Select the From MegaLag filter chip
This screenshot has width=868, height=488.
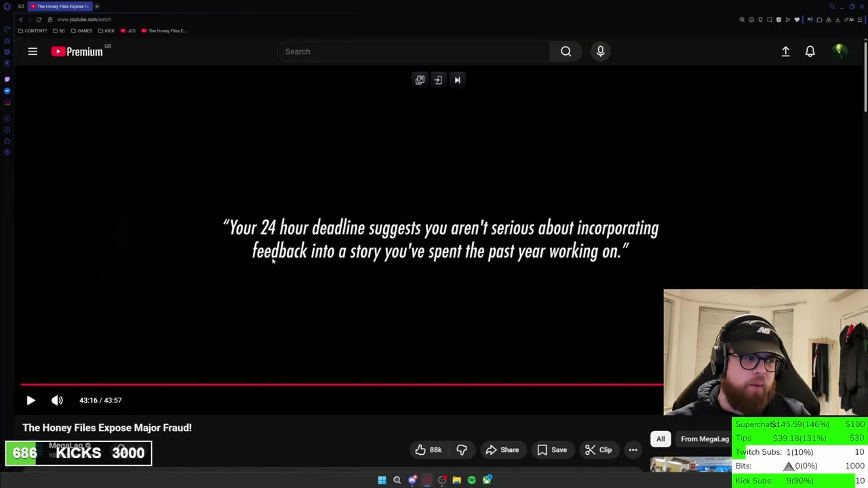(x=705, y=439)
